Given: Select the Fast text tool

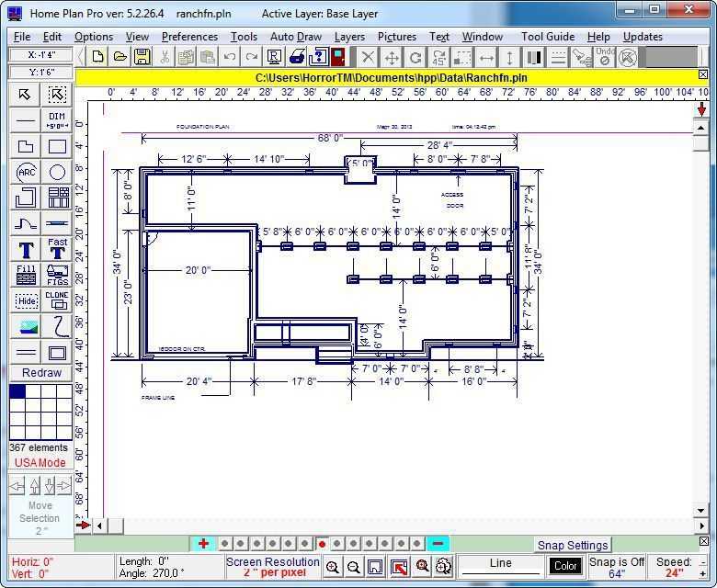Looking at the screenshot, I should pos(57,250).
